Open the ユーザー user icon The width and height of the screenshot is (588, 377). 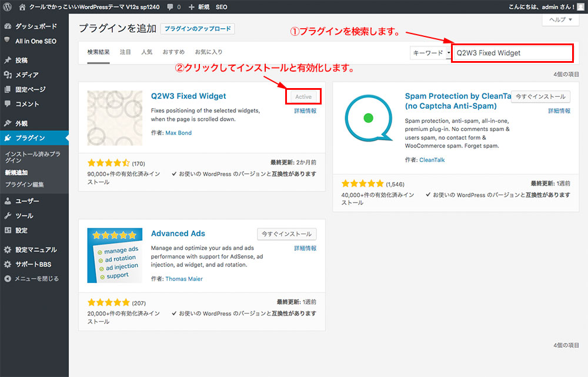tap(8, 201)
